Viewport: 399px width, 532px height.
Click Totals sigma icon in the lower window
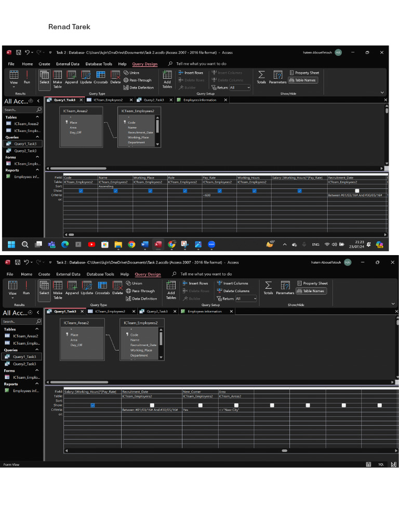[268, 288]
